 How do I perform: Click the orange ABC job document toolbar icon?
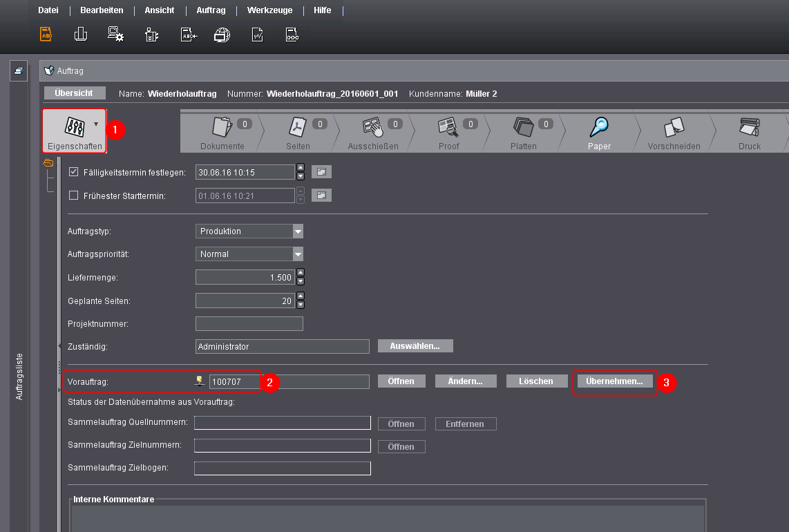click(46, 35)
